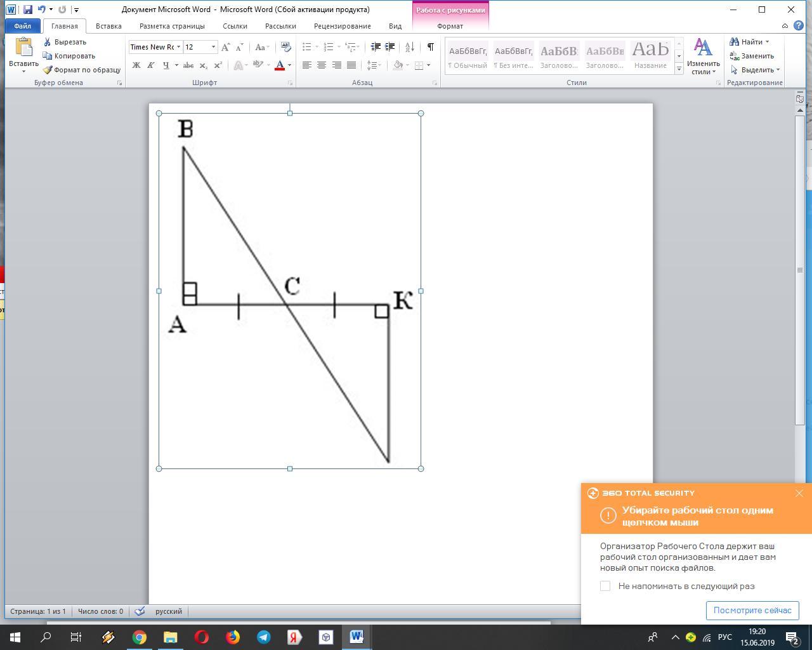Check Не напоминать в следующий раз
The height and width of the screenshot is (650, 812).
tap(605, 586)
